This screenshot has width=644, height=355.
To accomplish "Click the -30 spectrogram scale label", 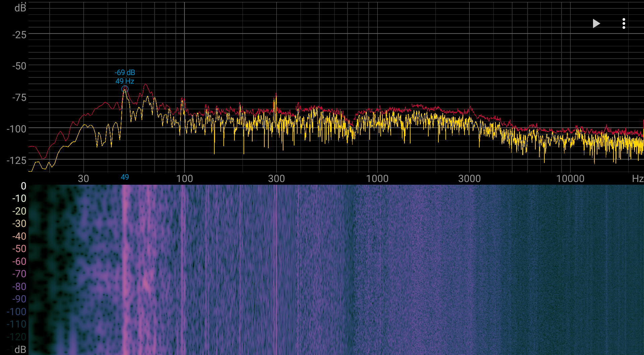I will point(19,224).
